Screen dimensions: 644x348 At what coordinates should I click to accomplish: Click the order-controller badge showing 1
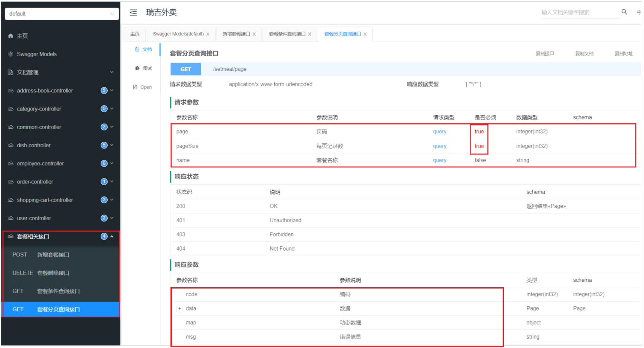(104, 181)
